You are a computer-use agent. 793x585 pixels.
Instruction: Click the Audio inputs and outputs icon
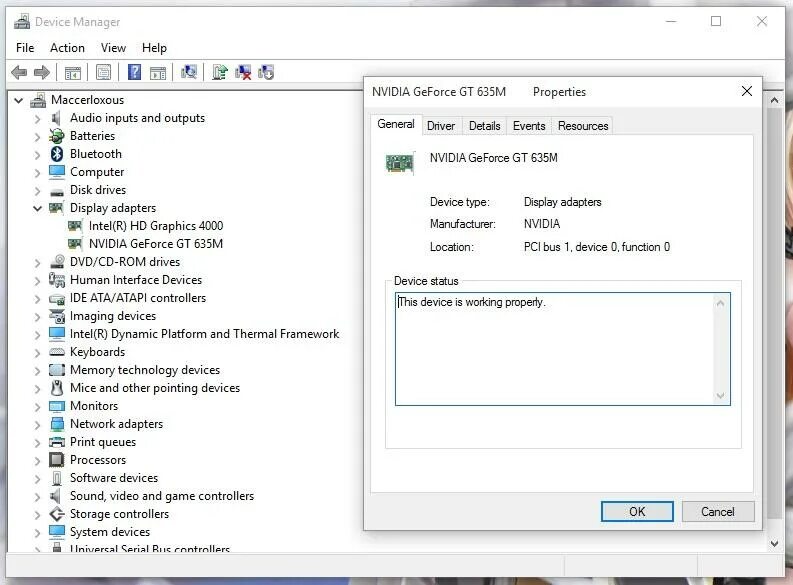tap(56, 118)
